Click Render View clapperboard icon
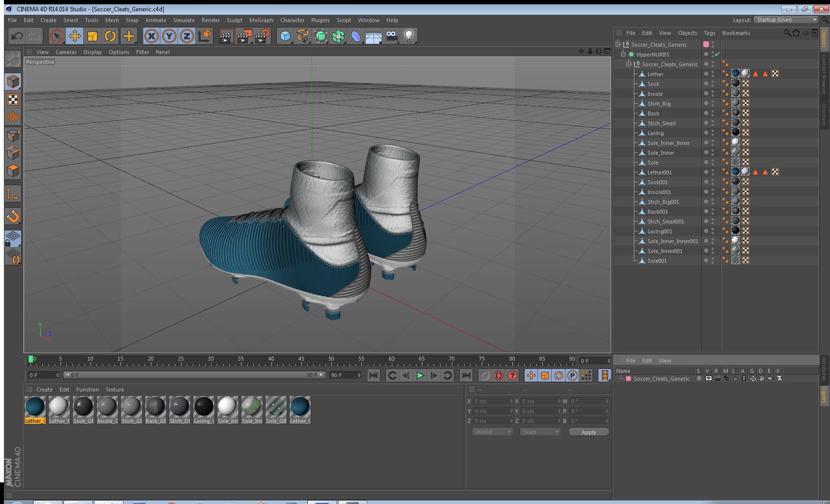The image size is (830, 504). (x=226, y=36)
